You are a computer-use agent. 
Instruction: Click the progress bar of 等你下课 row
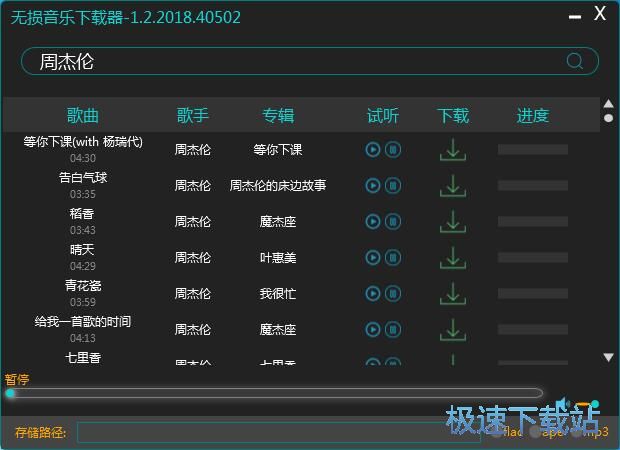pyautogui.click(x=533, y=149)
